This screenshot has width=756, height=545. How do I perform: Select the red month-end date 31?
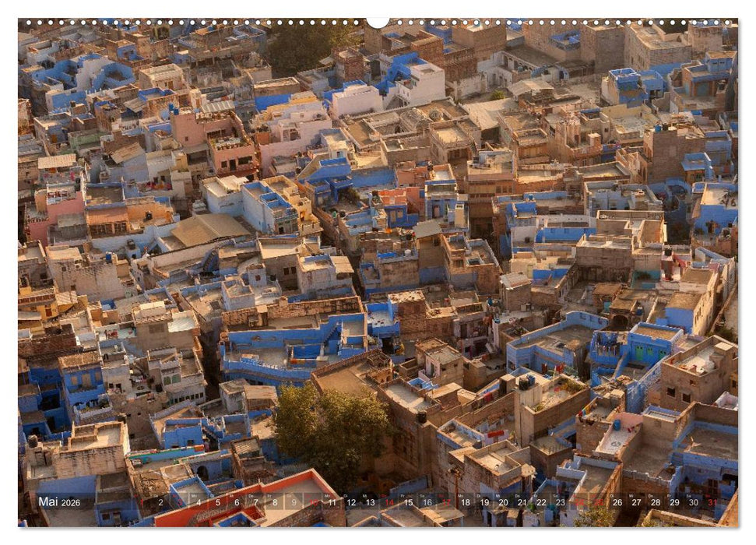click(x=712, y=502)
